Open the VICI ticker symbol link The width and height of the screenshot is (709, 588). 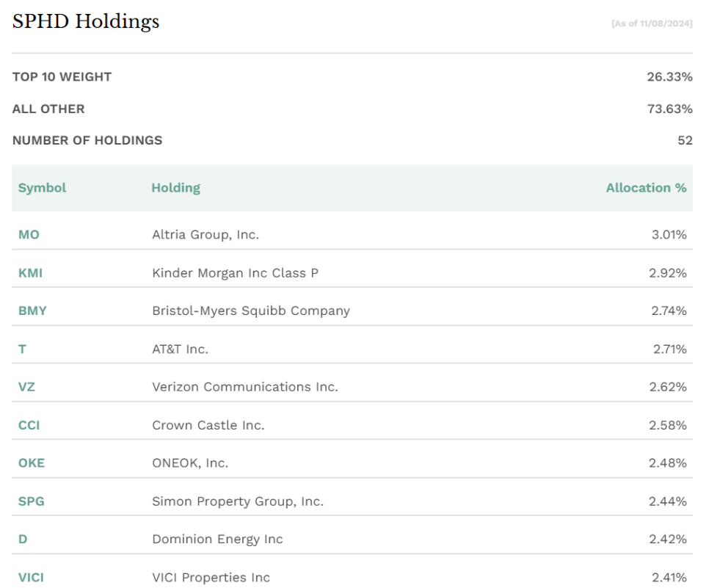pyautogui.click(x=31, y=577)
